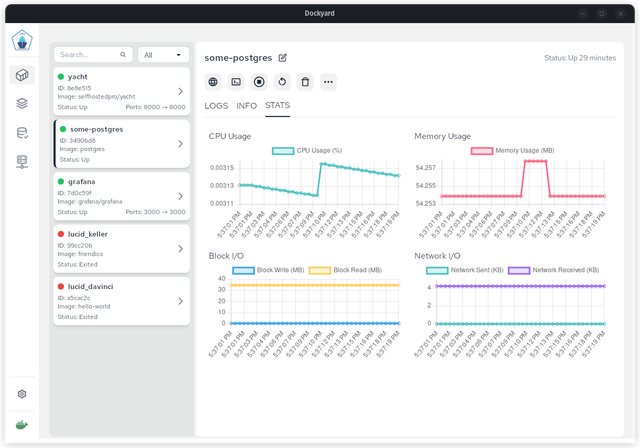The width and height of the screenshot is (640, 448).
Task: Click grafana green status dot
Action: click(61, 182)
